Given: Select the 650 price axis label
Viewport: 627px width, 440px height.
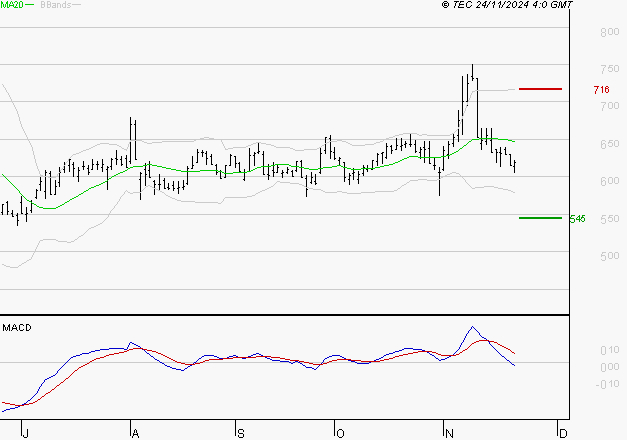Looking at the screenshot, I should pos(610,144).
